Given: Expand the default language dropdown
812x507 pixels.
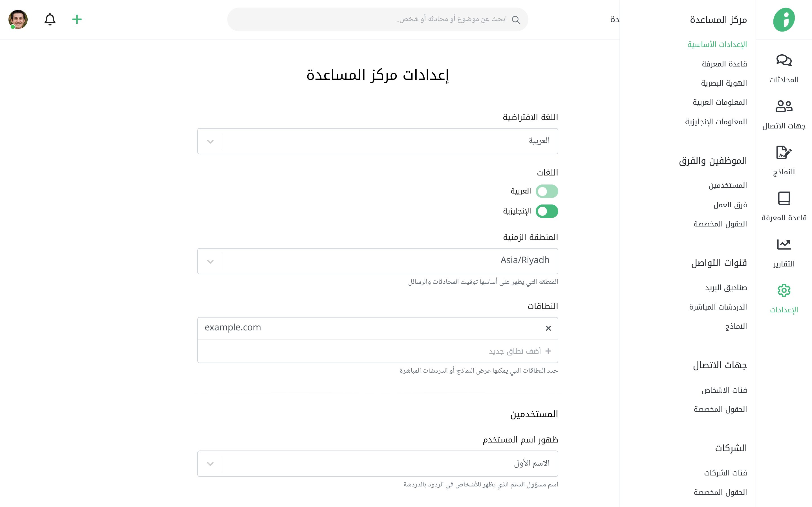Looking at the screenshot, I should [x=210, y=141].
